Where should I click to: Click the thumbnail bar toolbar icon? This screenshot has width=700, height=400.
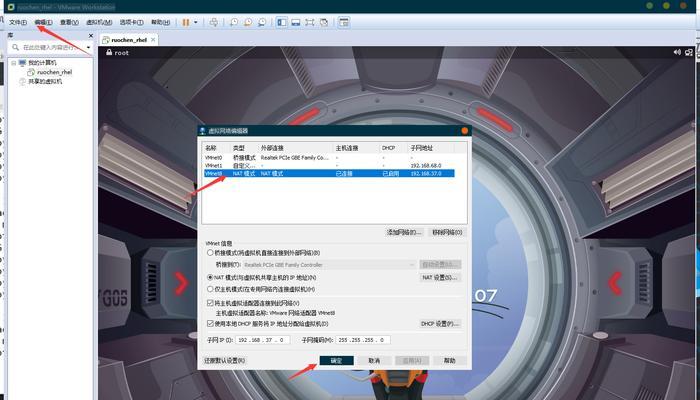click(x=296, y=22)
